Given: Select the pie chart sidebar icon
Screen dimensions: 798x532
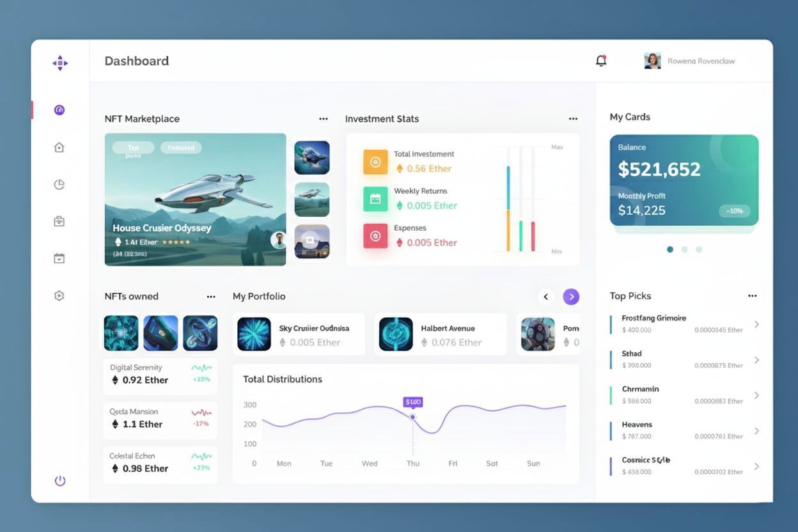Looking at the screenshot, I should click(59, 185).
